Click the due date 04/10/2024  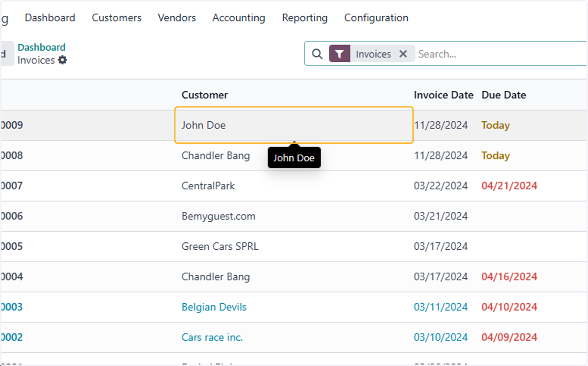[x=509, y=307]
